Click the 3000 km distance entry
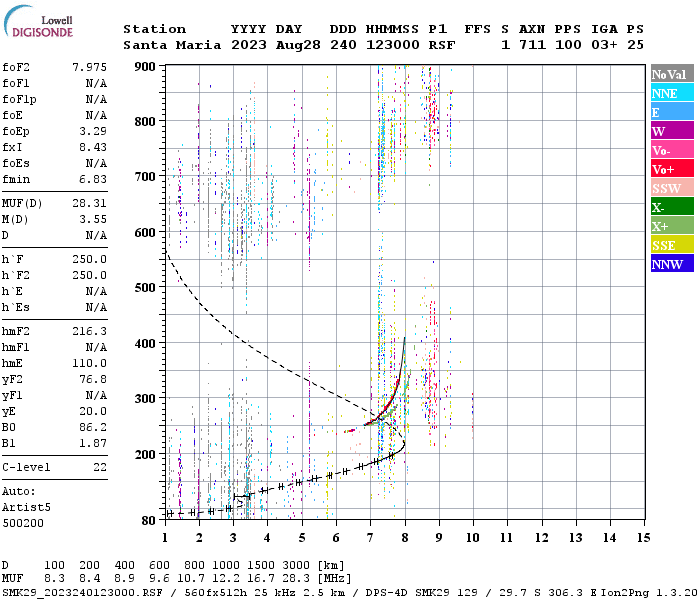 click(296, 565)
